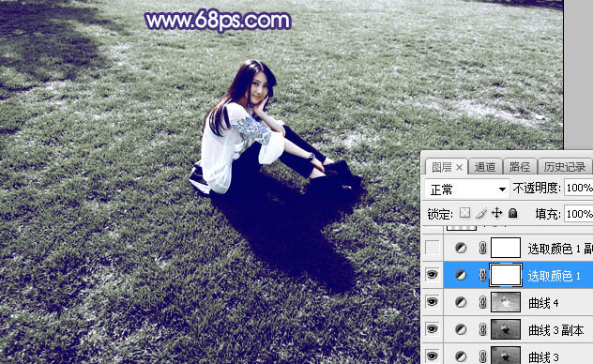This screenshot has height=364, width=593.
Task: Click mask link icon on 曲线 3 副本 layer
Action: (482, 329)
